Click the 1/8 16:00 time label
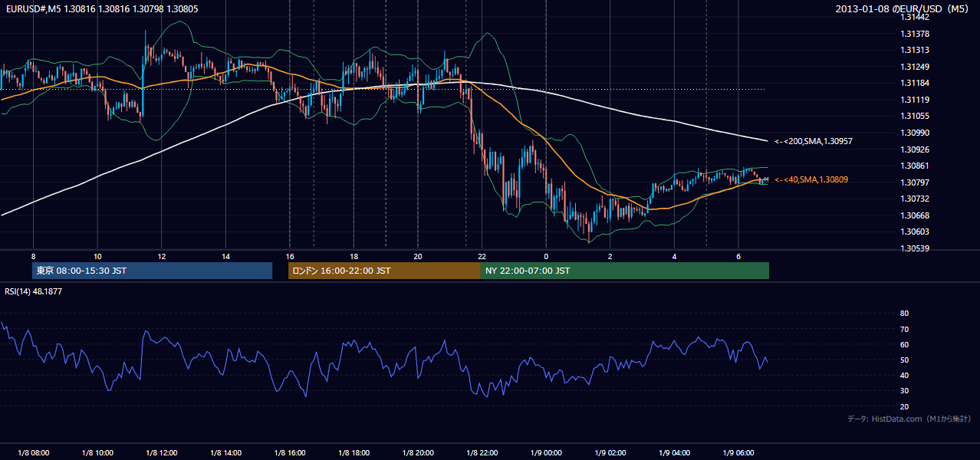The height and width of the screenshot is (460, 980). coord(289,453)
